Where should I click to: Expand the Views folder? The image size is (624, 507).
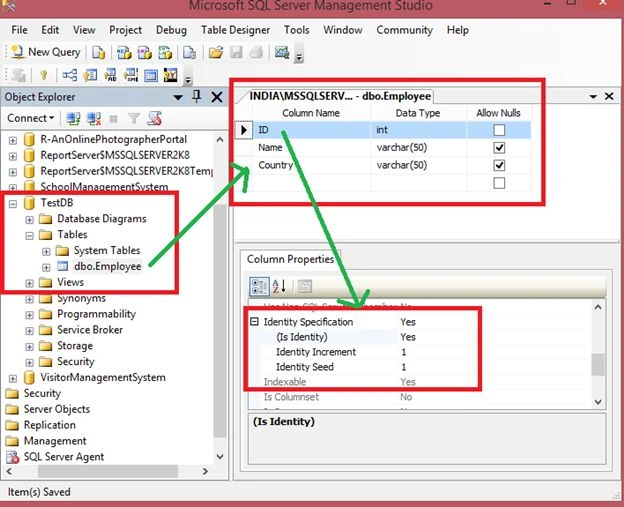(29, 283)
